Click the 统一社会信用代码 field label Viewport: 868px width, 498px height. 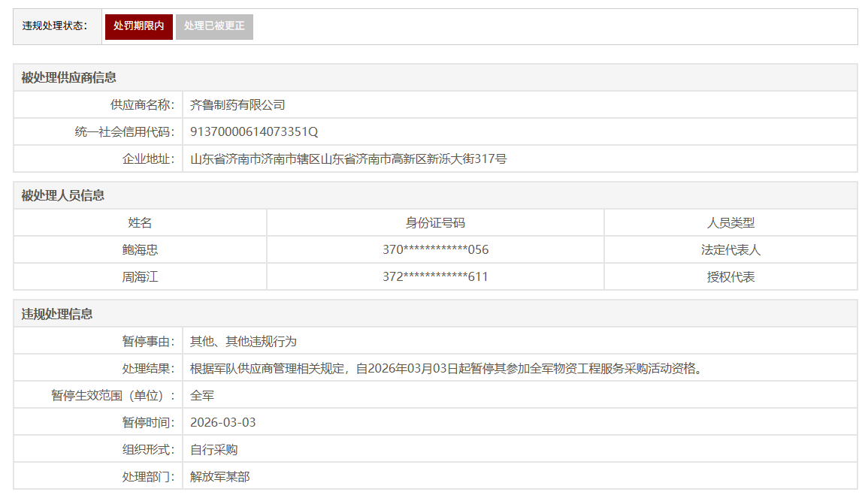[x=125, y=131]
